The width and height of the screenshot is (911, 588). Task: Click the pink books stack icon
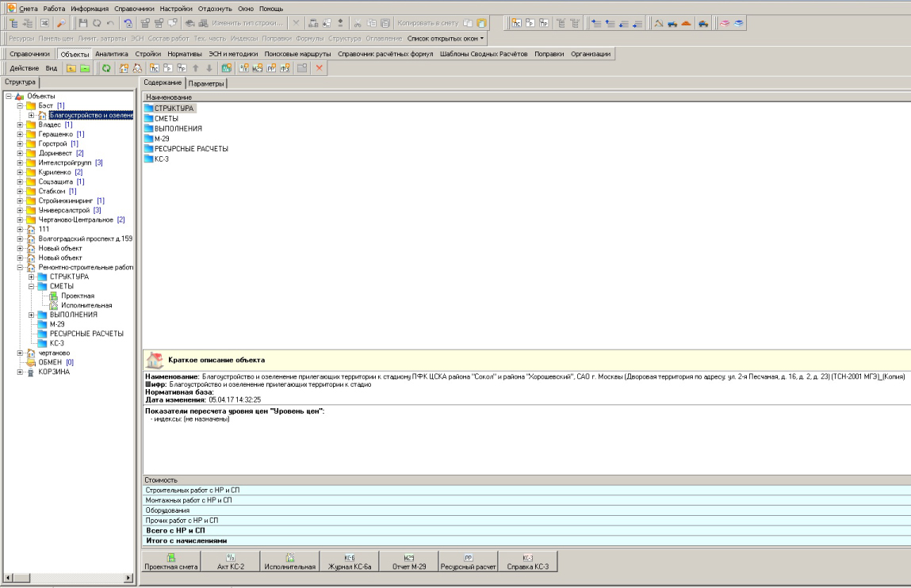pyautogui.click(x=725, y=23)
